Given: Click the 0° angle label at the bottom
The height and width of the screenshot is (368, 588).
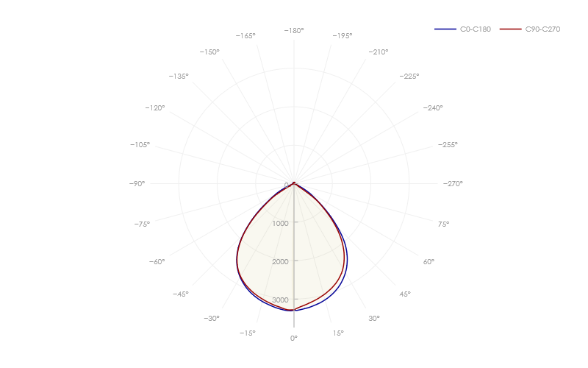Looking at the screenshot, I should click(x=294, y=338).
